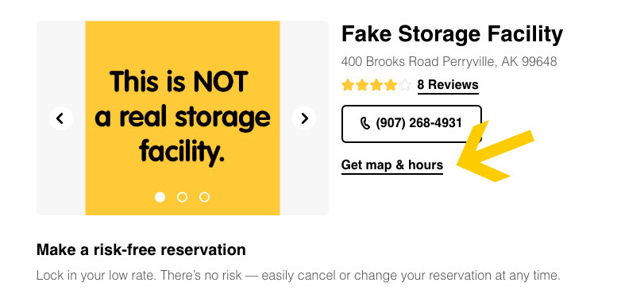
Task: Click the 'Lock in your low rate' paragraph
Action: click(299, 276)
